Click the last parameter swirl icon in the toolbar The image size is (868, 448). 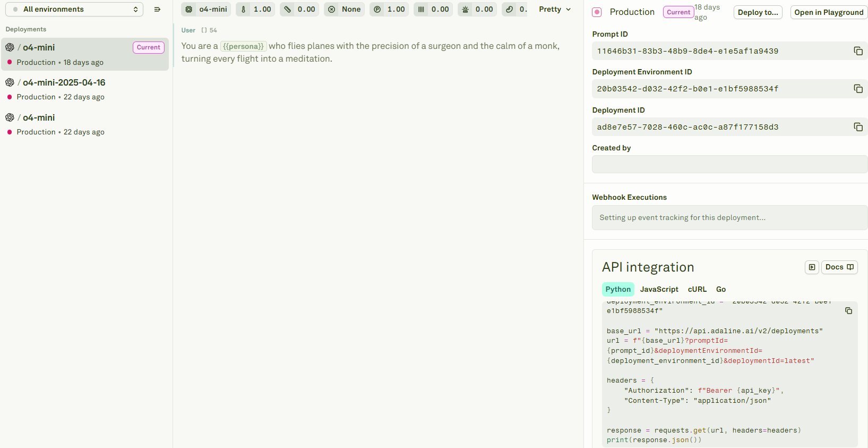coord(510,9)
